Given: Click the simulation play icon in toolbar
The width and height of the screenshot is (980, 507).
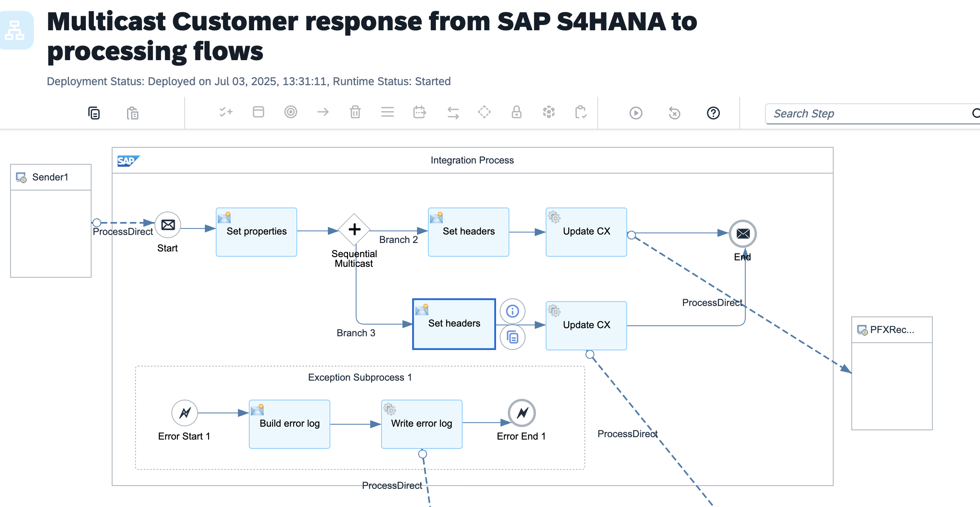Looking at the screenshot, I should tap(636, 113).
